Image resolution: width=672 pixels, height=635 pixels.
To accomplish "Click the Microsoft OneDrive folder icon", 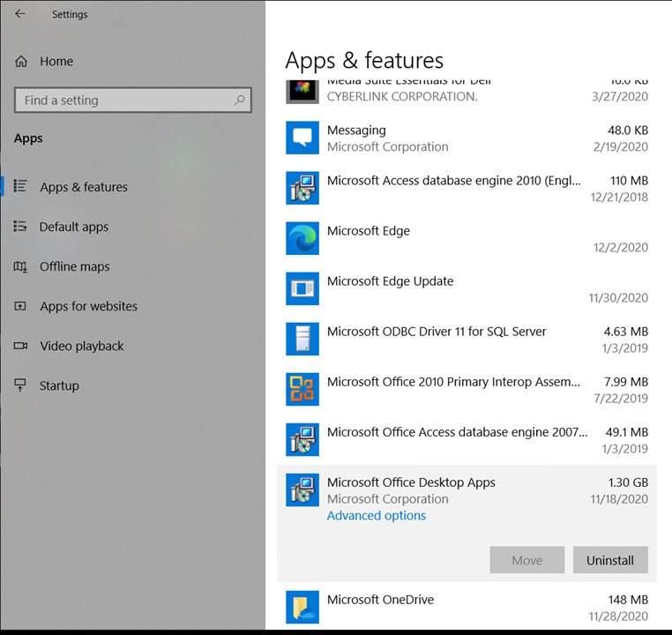I will 302,607.
